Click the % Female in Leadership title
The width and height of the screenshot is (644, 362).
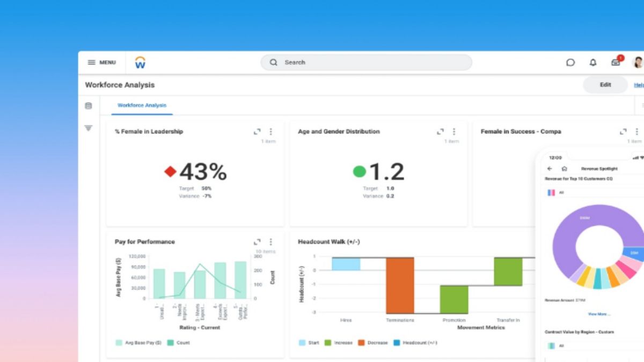(x=149, y=131)
